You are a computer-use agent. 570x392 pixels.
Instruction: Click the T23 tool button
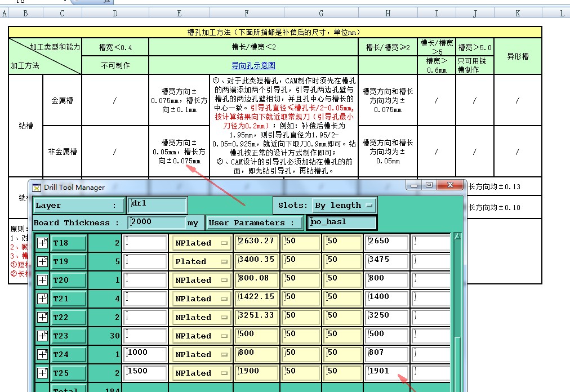(68, 336)
